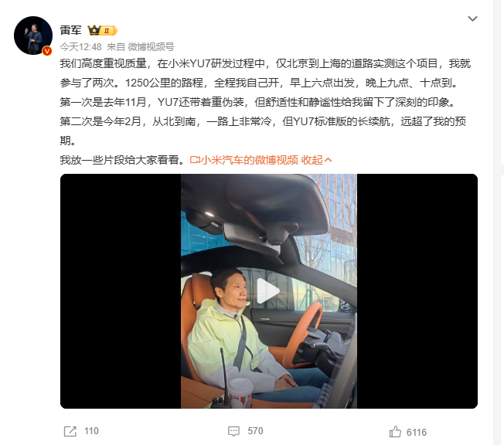Open 小米汽车的微博视频 link

click(x=250, y=160)
